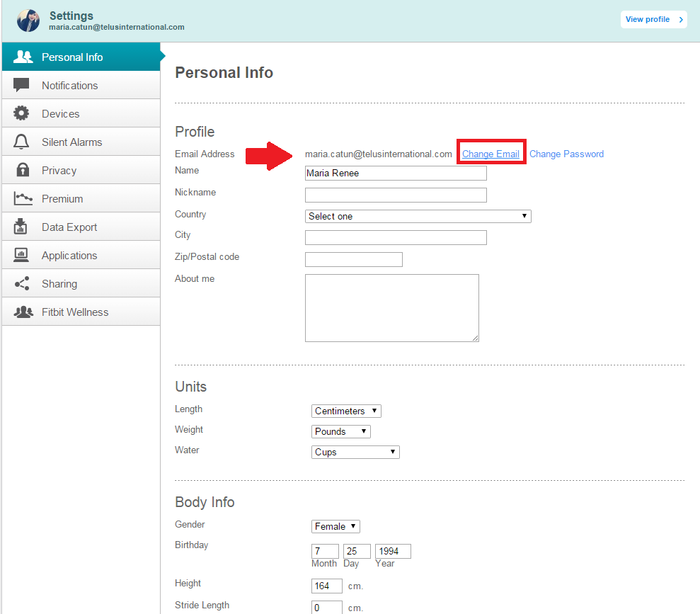Click into the Nickname text field
This screenshot has width=700, height=614.
click(x=396, y=195)
